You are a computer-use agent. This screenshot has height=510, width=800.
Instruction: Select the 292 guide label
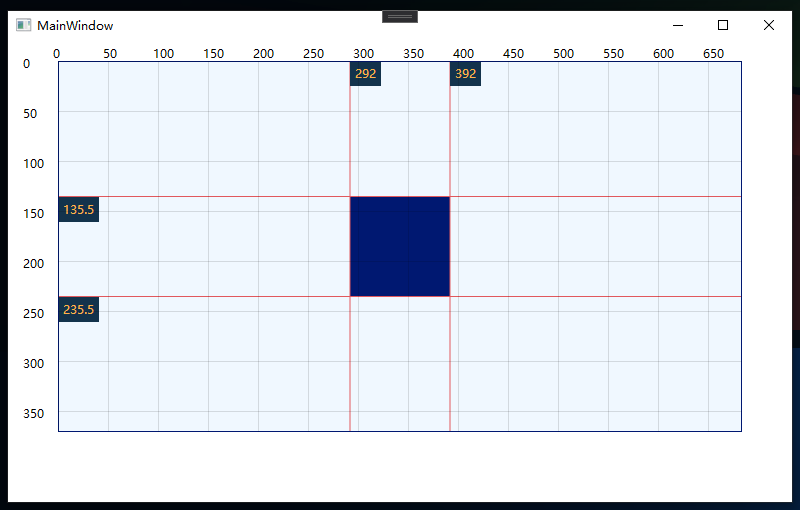click(365, 74)
